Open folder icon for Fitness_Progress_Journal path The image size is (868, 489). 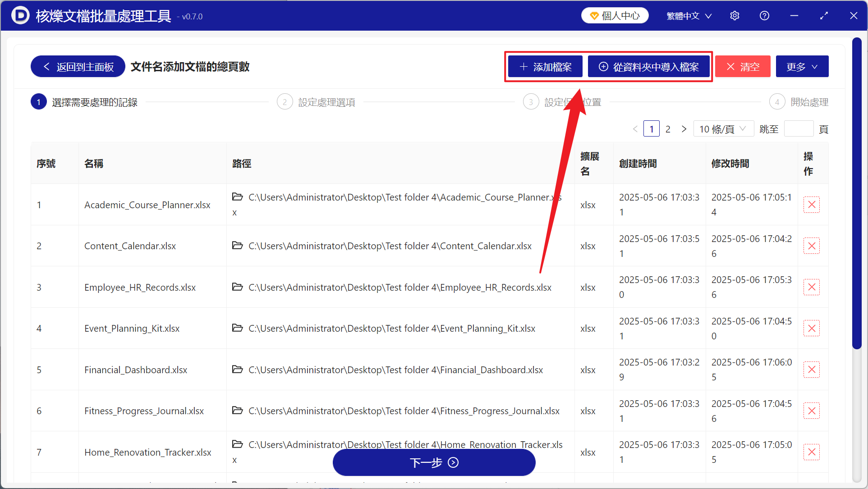(237, 410)
